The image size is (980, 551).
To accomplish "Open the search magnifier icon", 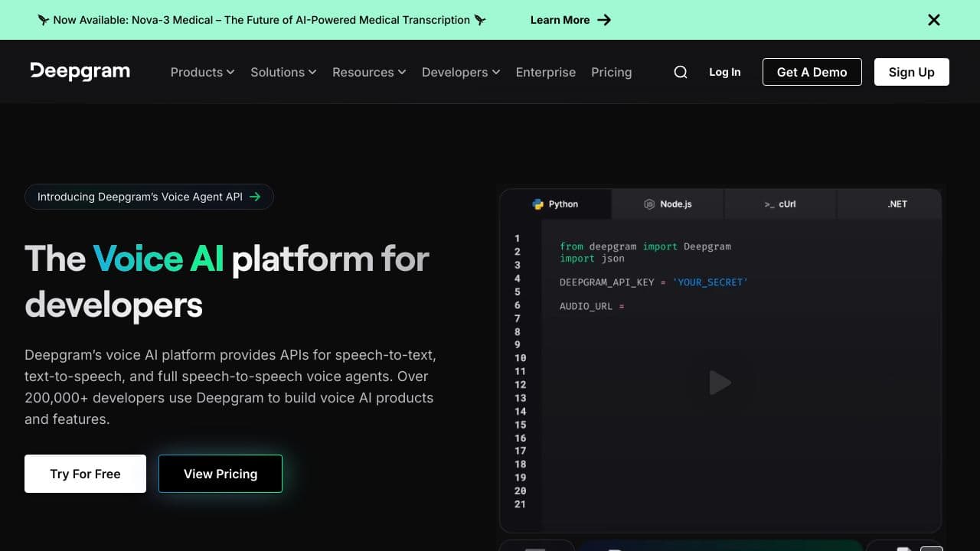I will [681, 72].
